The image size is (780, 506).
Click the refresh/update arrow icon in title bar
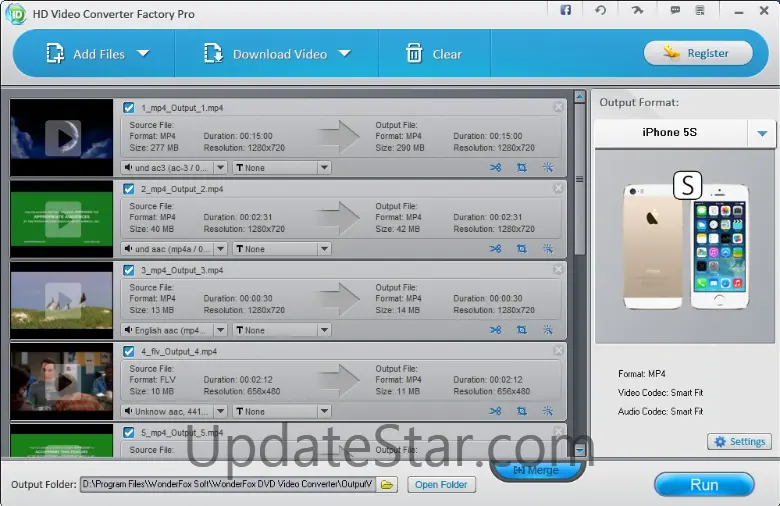point(600,10)
